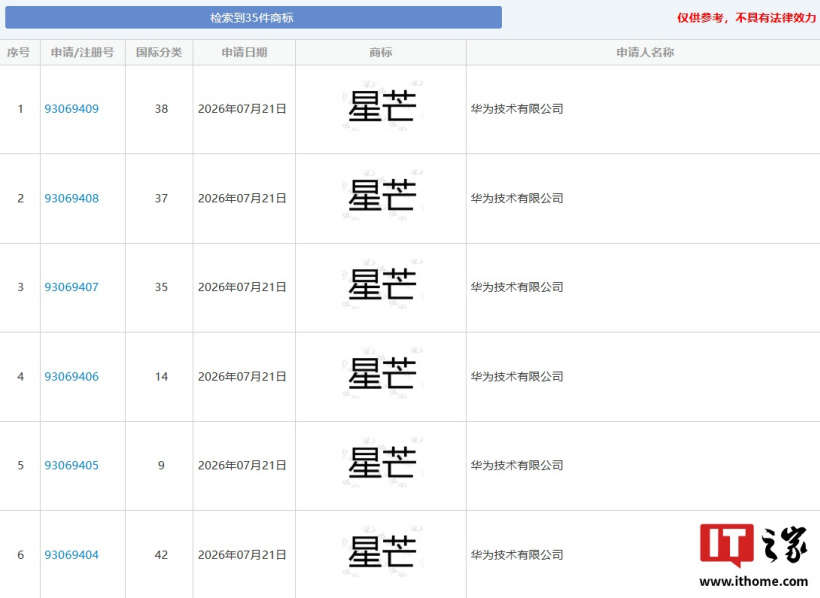820x598 pixels.
Task: Click the 星芒 trademark image in row 6
Action: (x=382, y=552)
